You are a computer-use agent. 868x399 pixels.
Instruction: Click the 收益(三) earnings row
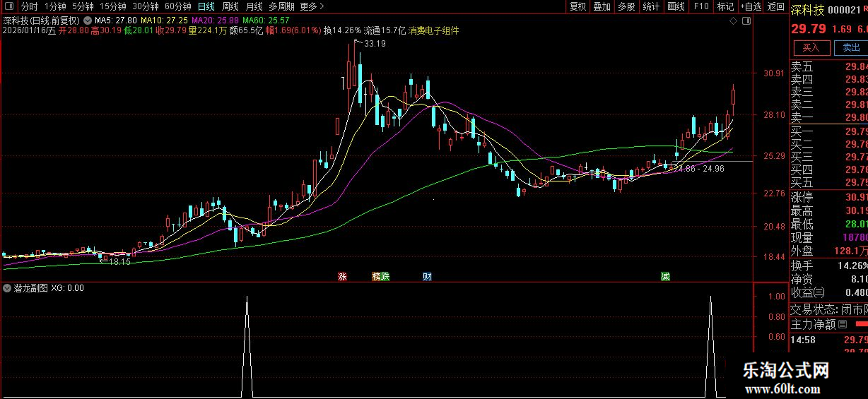click(828, 292)
